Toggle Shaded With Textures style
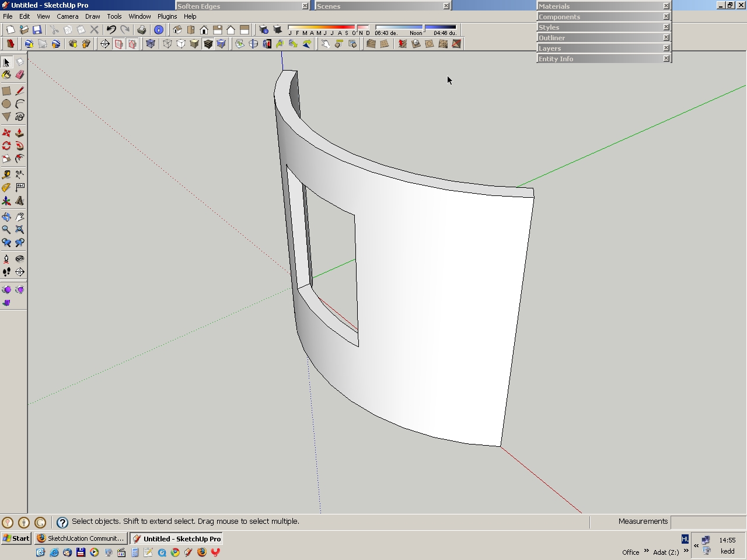The image size is (747, 560). [208, 44]
